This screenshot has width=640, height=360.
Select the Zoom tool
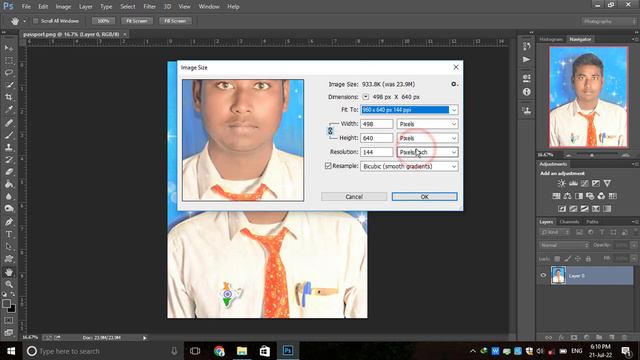(9, 284)
